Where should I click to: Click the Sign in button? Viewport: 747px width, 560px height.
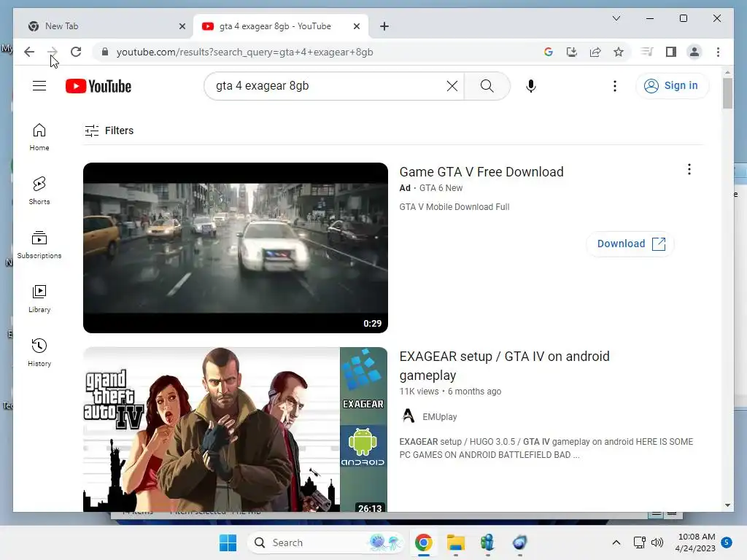[672, 86]
